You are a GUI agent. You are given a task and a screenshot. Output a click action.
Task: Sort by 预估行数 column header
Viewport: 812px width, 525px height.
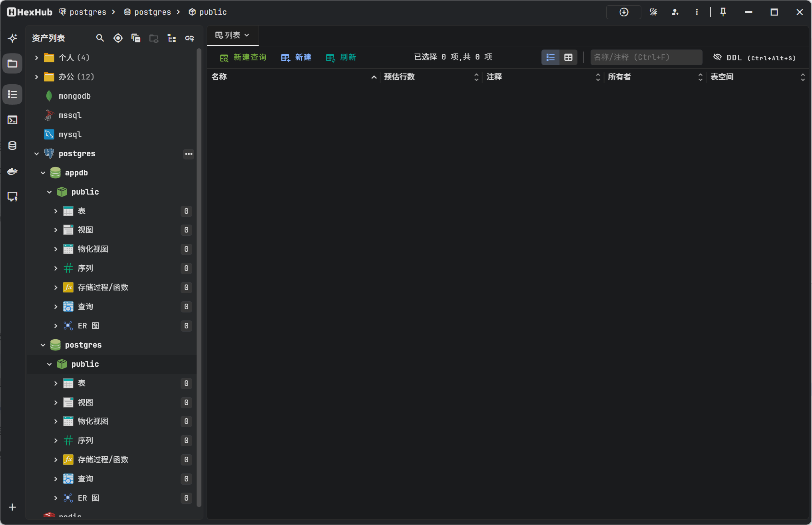pyautogui.click(x=431, y=77)
